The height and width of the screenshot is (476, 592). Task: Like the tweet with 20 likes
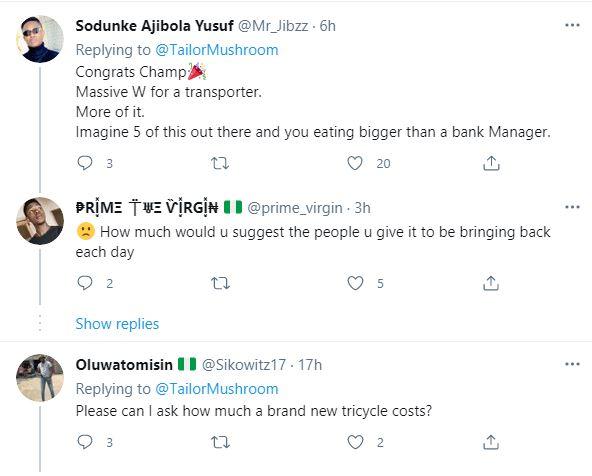click(x=355, y=163)
